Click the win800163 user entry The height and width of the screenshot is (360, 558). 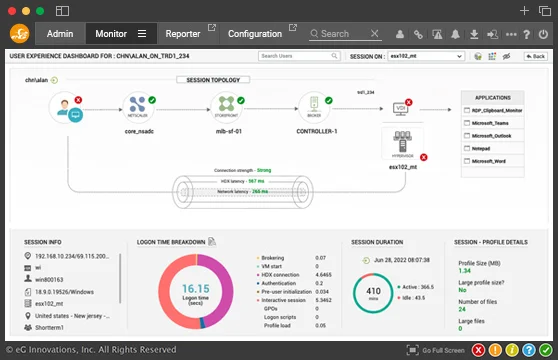point(49,280)
